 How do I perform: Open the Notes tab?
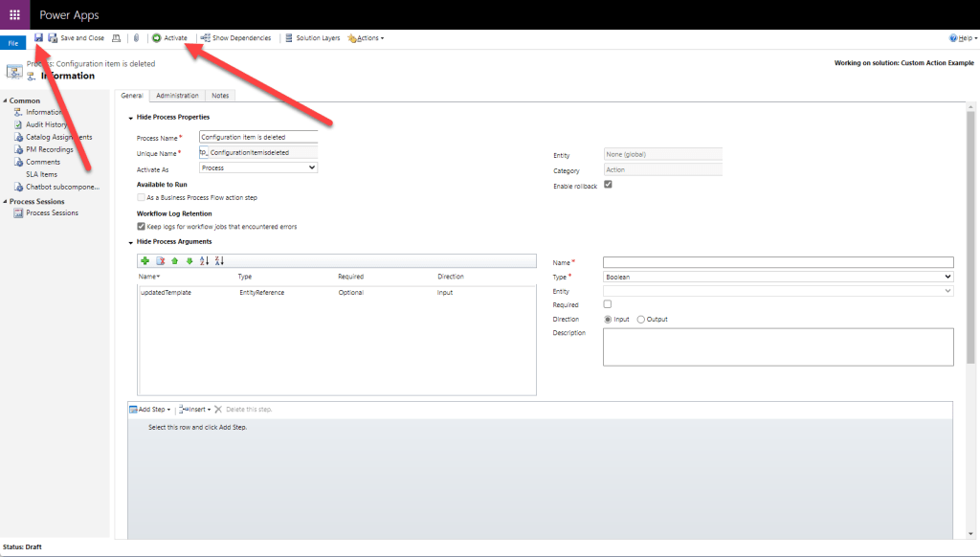[220, 96]
